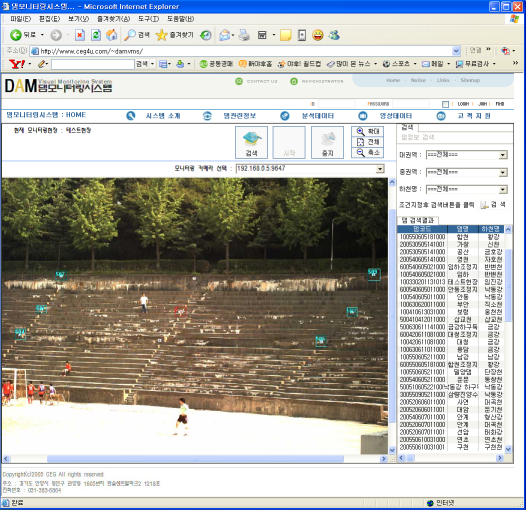Screen dimensions: 526x510
Task: Open Favorites (즐겨찾기) star button
Action: point(175,35)
